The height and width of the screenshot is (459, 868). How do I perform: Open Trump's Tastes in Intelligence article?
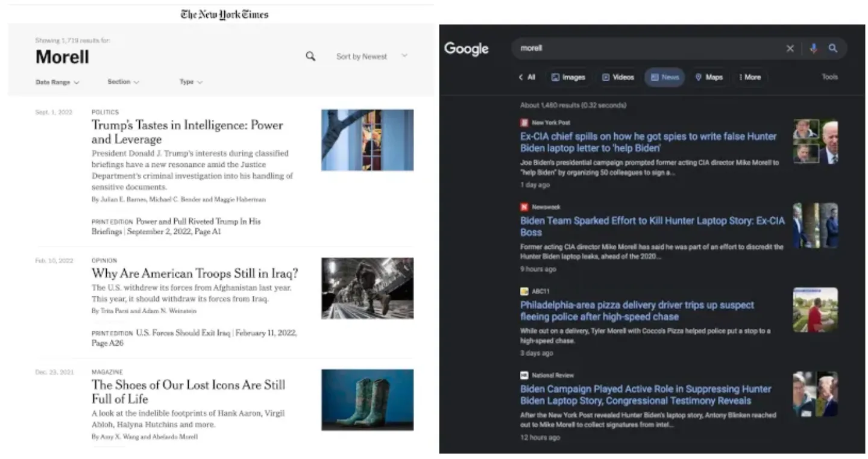(187, 132)
